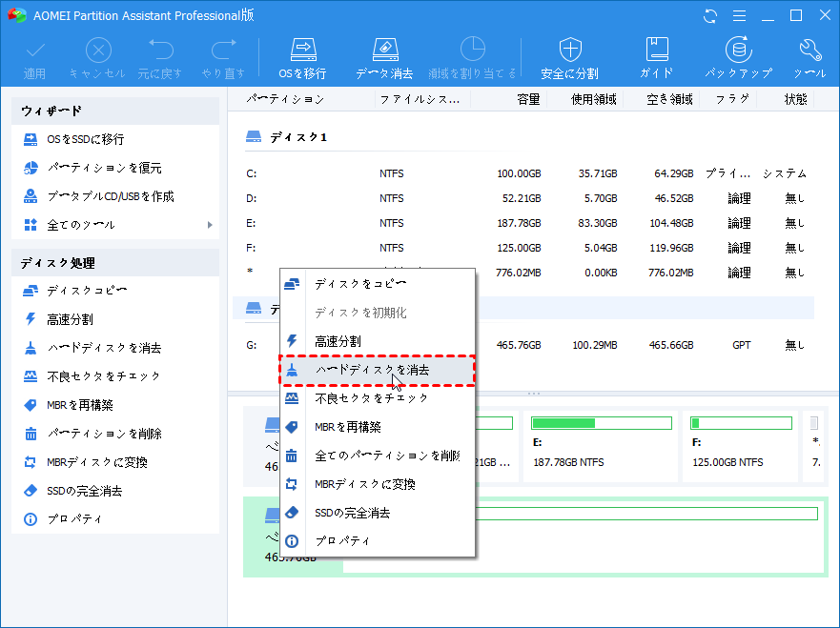The height and width of the screenshot is (628, 840).
Task: Click the G: partition bar in disk 2 map
Action: (x=646, y=514)
